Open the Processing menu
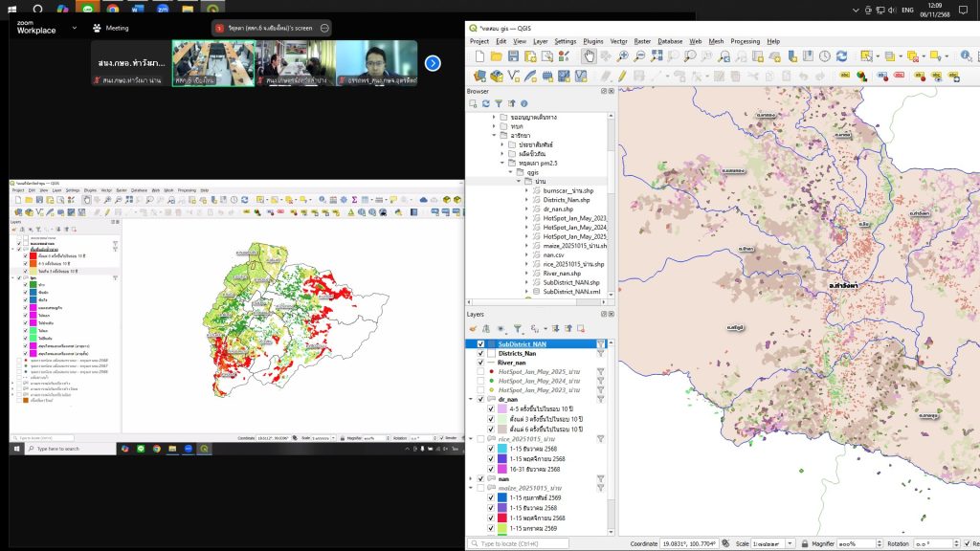The image size is (980, 551). click(746, 41)
